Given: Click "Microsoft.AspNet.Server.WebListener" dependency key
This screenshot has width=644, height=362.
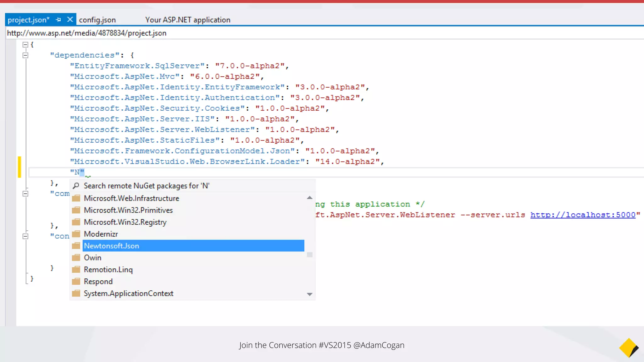Looking at the screenshot, I should point(163,130).
